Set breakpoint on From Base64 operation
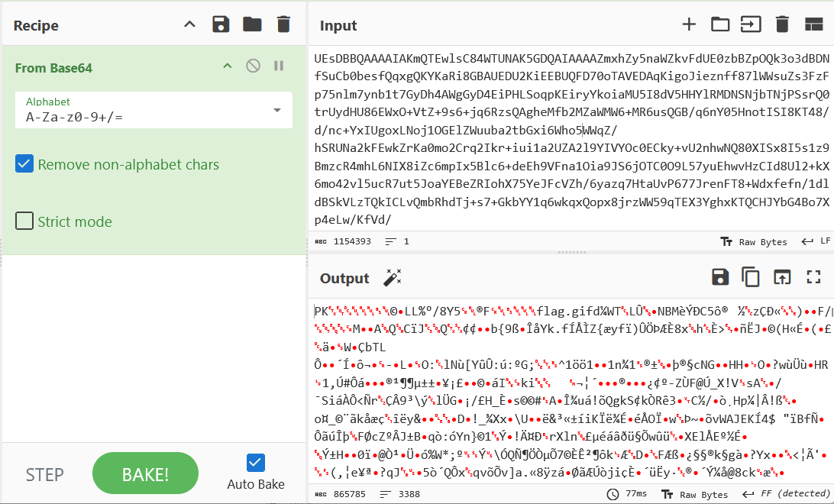The image size is (834, 504). pyautogui.click(x=279, y=66)
